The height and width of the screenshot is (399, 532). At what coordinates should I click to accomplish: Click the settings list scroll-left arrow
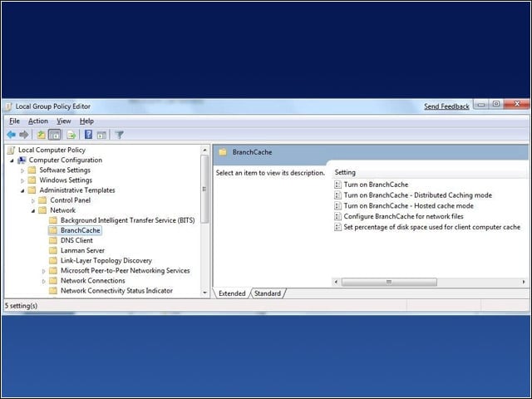point(336,282)
